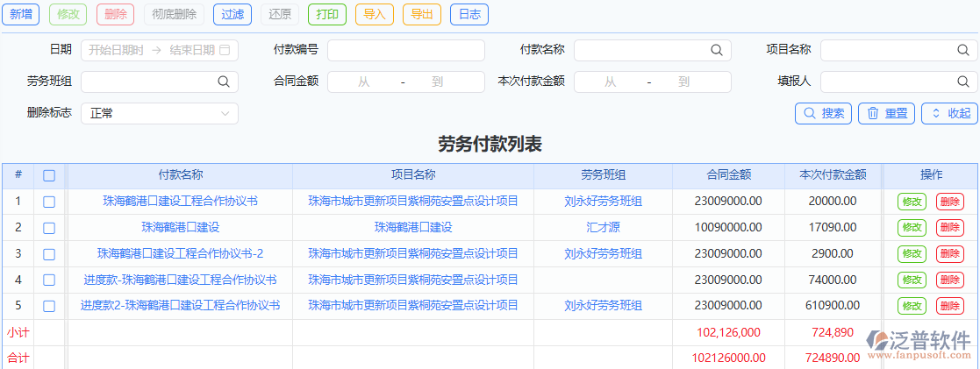The height and width of the screenshot is (369, 980).
Task: Click the amount cell 10090000.00
Action: point(728,227)
